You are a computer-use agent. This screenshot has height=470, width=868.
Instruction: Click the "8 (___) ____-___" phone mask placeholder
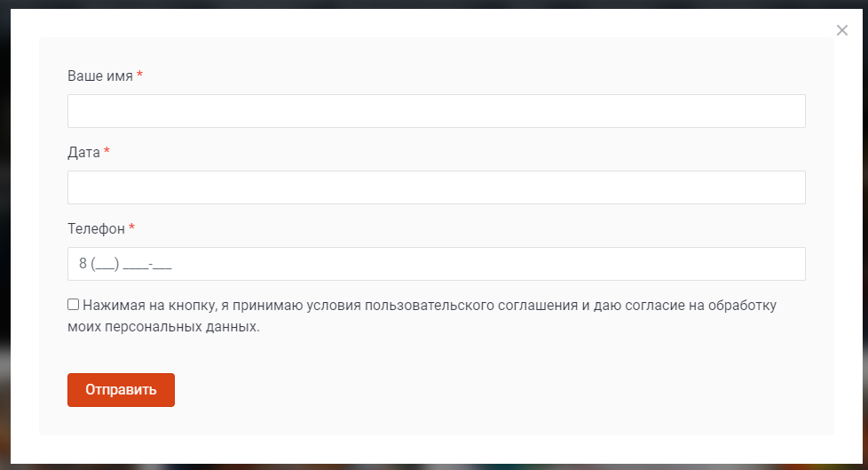click(125, 264)
